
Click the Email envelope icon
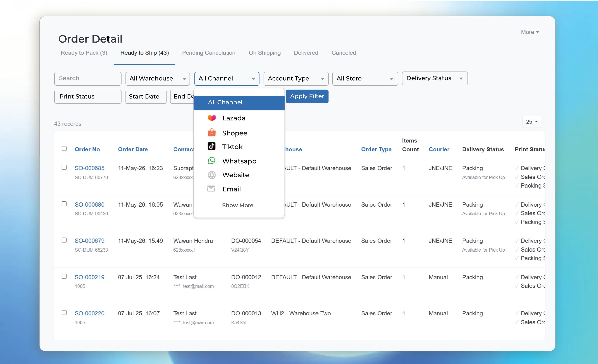(211, 189)
